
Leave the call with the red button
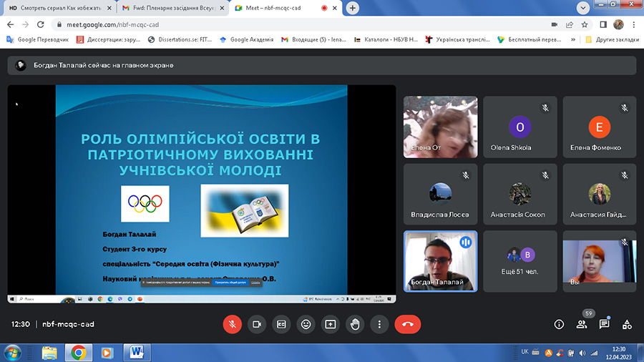click(408, 324)
